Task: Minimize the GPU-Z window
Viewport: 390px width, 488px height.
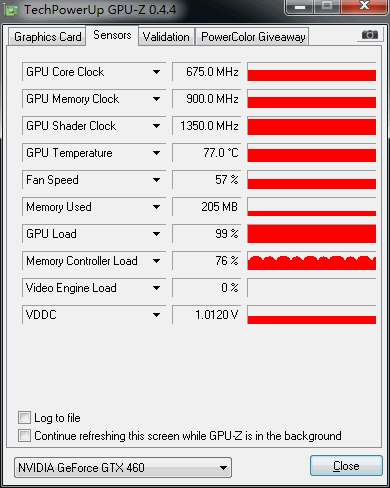Action: click(300, 7)
